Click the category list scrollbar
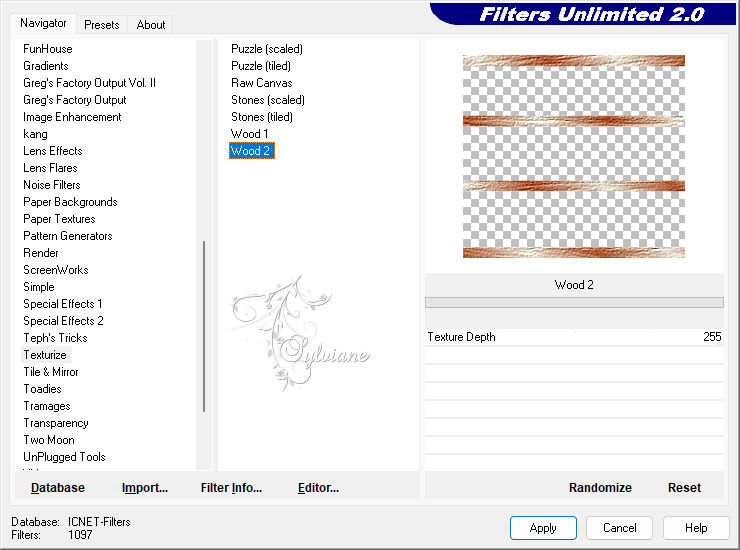Viewport: 740px width, 550px height. point(204,326)
